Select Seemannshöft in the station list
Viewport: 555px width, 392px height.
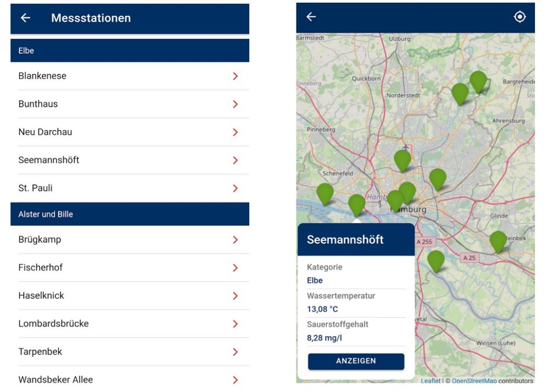click(48, 160)
